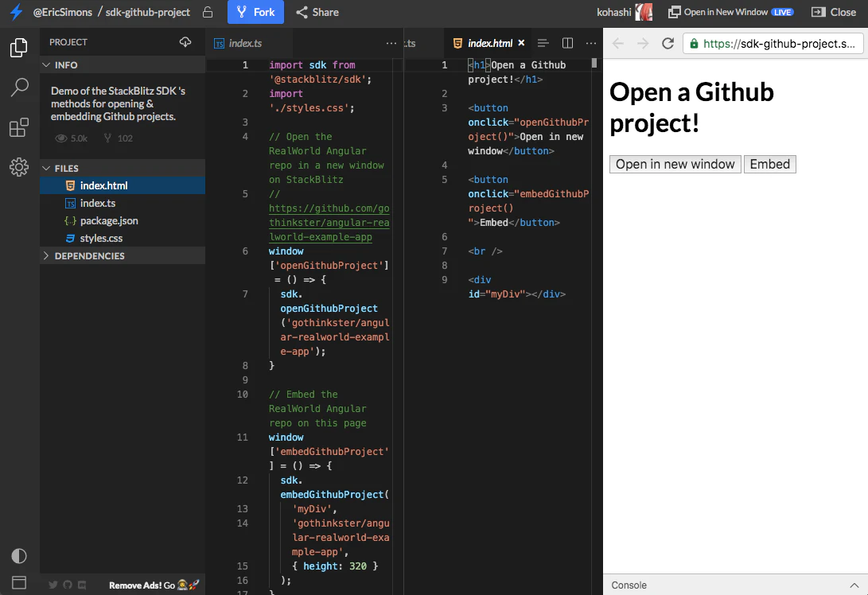Split the editor with the split icon
The width and height of the screenshot is (868, 595).
[567, 43]
